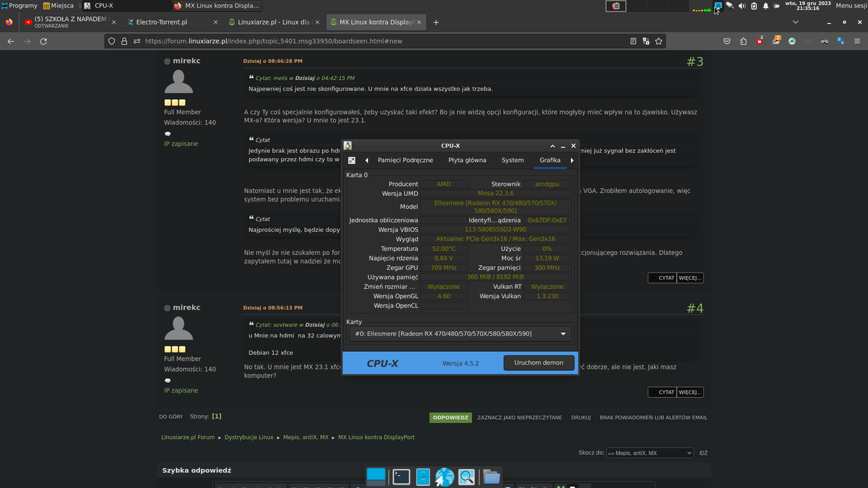Screen dimensions: 868x488
Task: Open Linuxiarze.pl Forum breadcrumb link
Action: pos(188,437)
